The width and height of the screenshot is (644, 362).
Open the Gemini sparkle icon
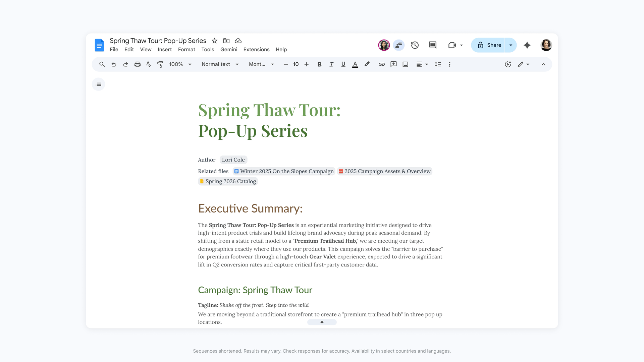527,45
